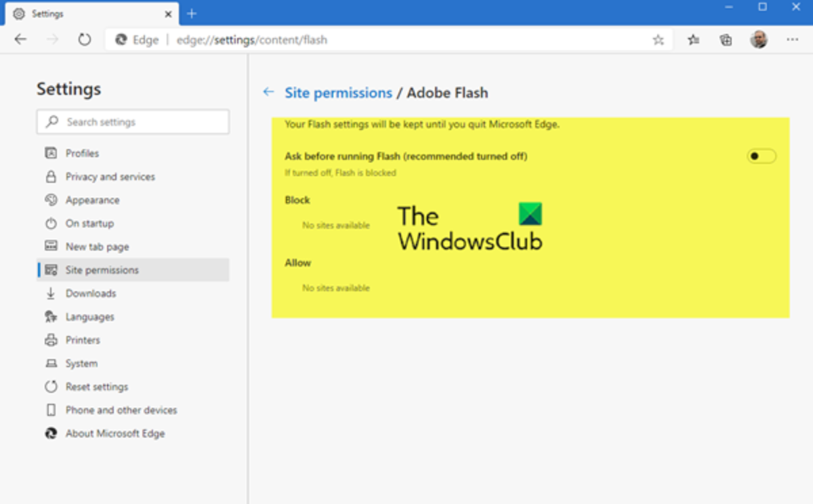Open On startup settings

pyautogui.click(x=133, y=224)
